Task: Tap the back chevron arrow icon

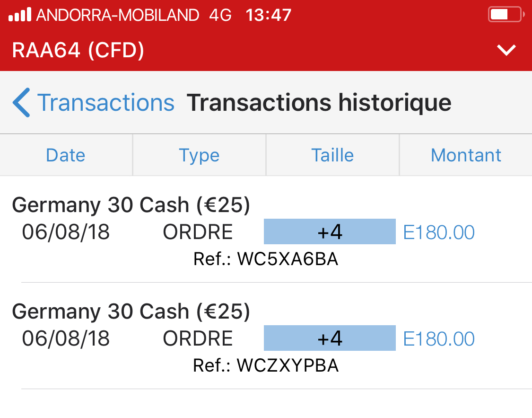Action: [x=22, y=102]
